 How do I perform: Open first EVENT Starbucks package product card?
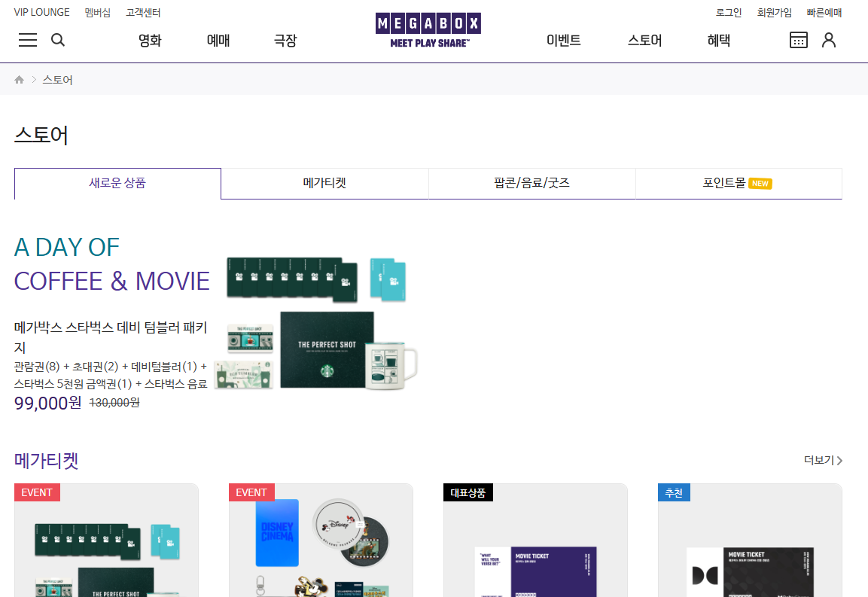click(x=106, y=541)
